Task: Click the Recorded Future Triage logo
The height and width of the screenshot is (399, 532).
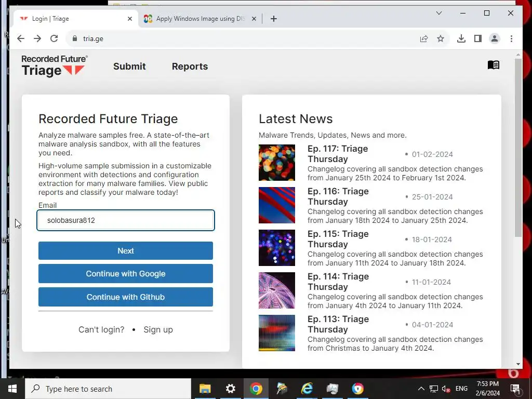Action: 54,66
